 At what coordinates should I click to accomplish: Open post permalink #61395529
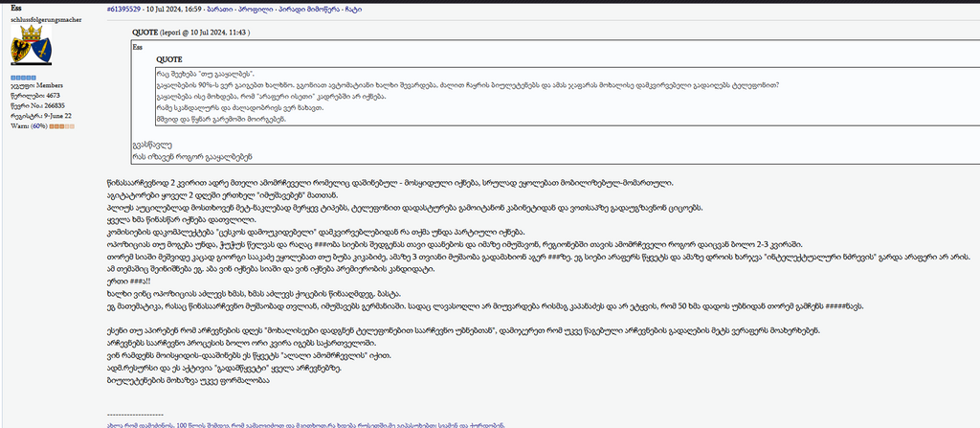(x=124, y=10)
